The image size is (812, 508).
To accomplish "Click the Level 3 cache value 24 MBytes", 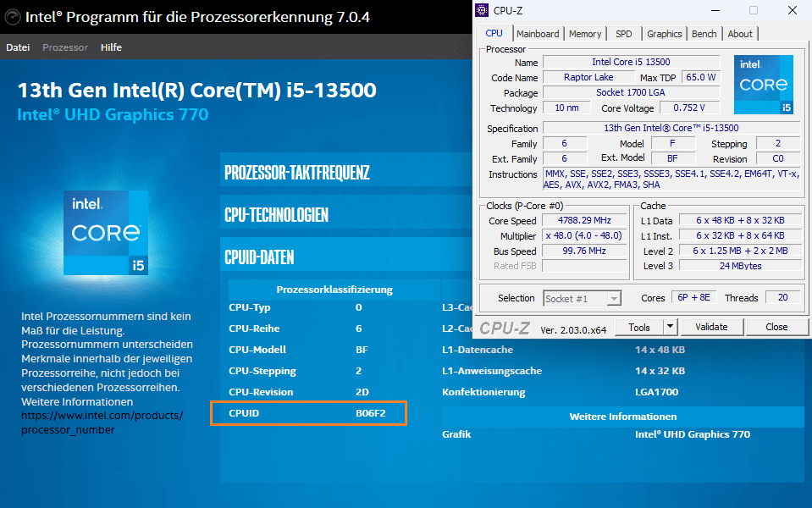I will point(741,266).
